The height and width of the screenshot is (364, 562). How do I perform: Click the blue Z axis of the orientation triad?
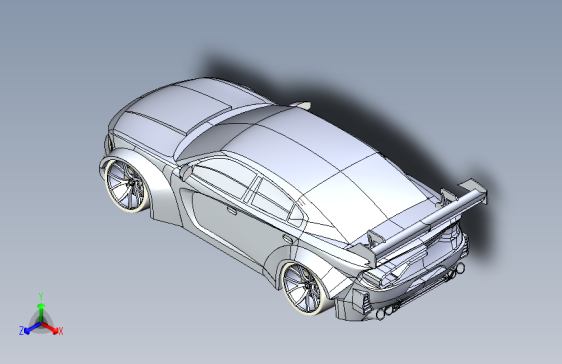pyautogui.click(x=32, y=328)
